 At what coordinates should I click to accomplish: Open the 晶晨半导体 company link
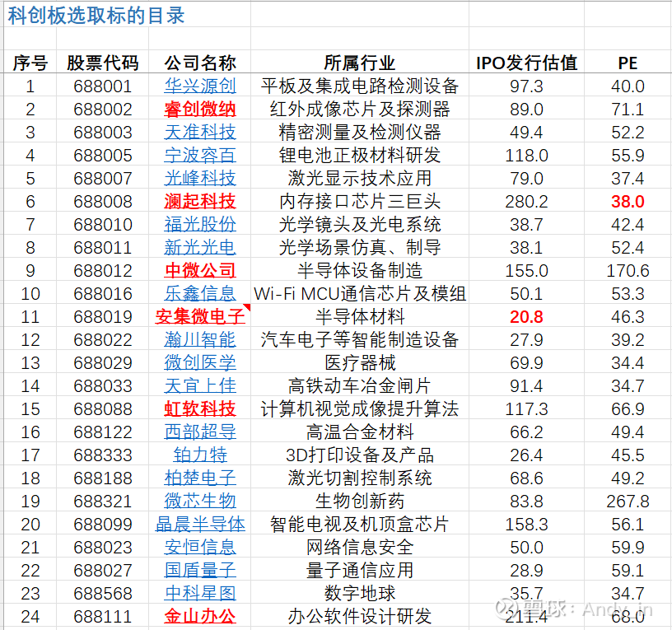click(x=200, y=524)
